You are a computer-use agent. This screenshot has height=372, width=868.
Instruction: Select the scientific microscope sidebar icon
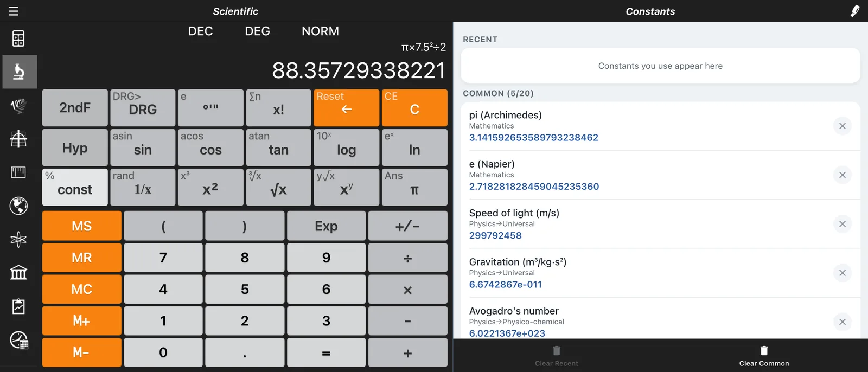click(x=18, y=72)
